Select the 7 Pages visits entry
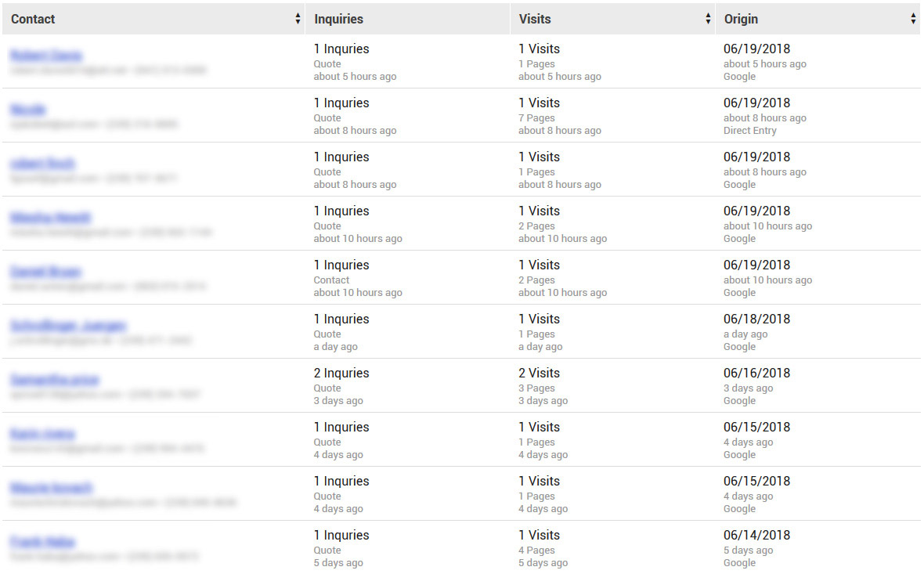Viewport: 924px width, 574px height. coord(536,118)
